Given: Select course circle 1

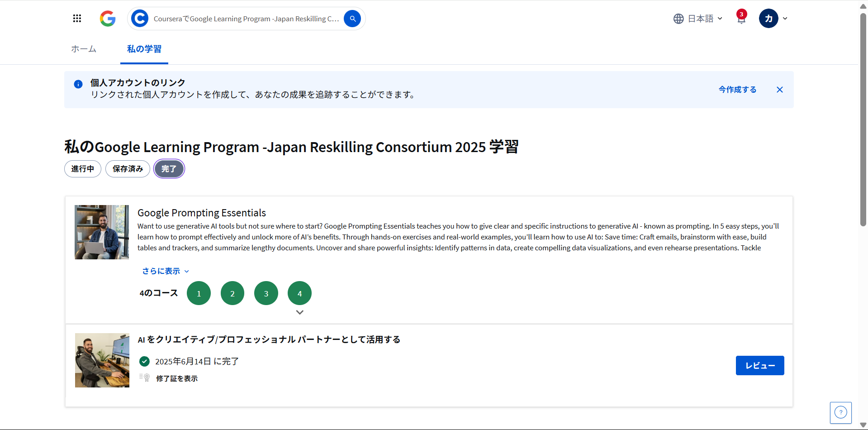Looking at the screenshot, I should coord(199,293).
